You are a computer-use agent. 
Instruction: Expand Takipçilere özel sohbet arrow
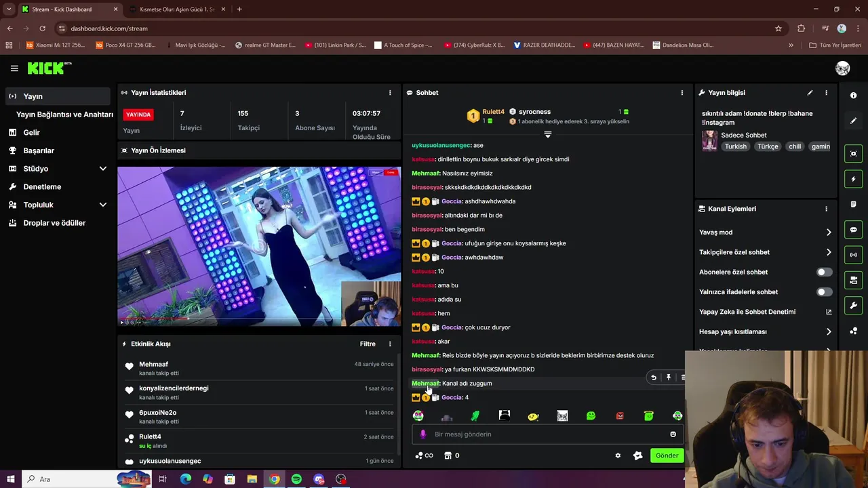coord(829,252)
